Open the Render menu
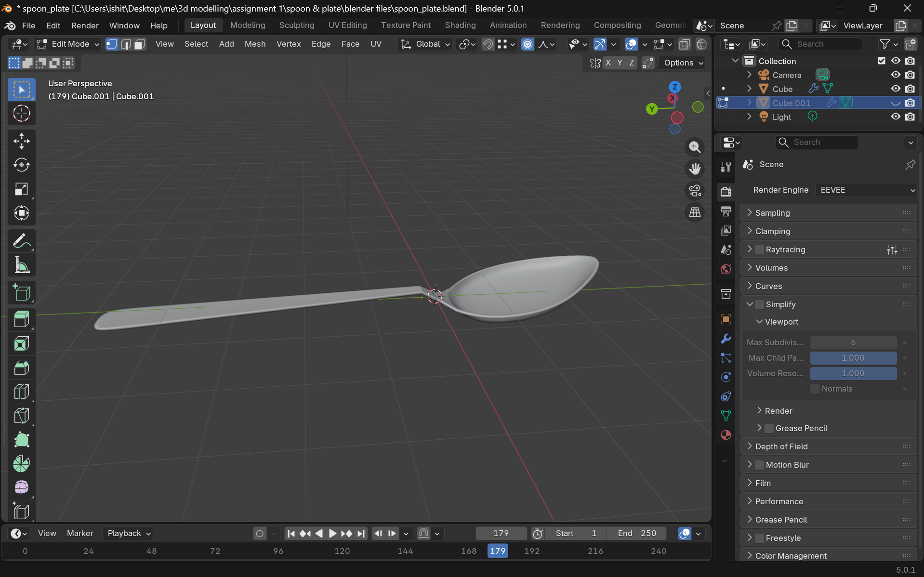This screenshot has width=924, height=577. click(x=85, y=26)
